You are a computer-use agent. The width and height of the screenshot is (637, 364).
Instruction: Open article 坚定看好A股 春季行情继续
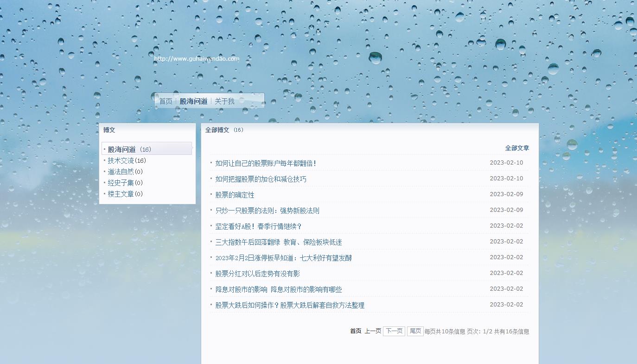(x=259, y=226)
